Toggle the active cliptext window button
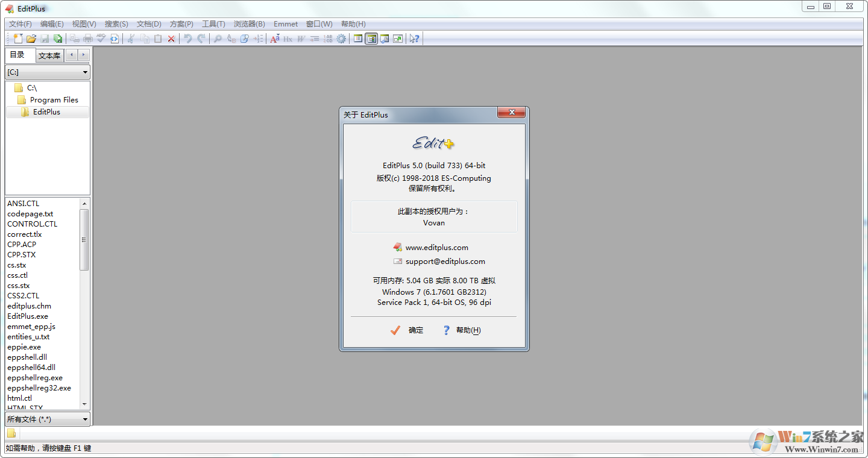The height and width of the screenshot is (458, 868). [x=371, y=39]
